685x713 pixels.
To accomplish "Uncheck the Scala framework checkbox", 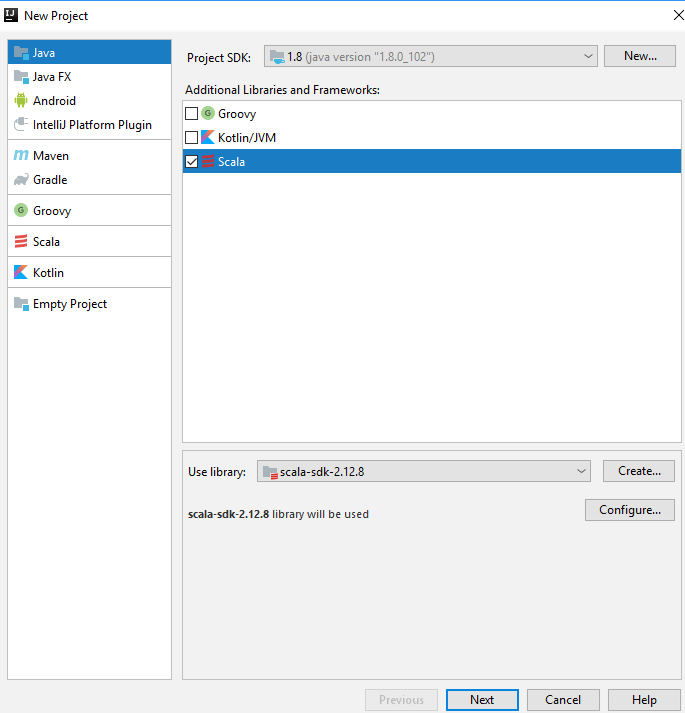I will 192,161.
